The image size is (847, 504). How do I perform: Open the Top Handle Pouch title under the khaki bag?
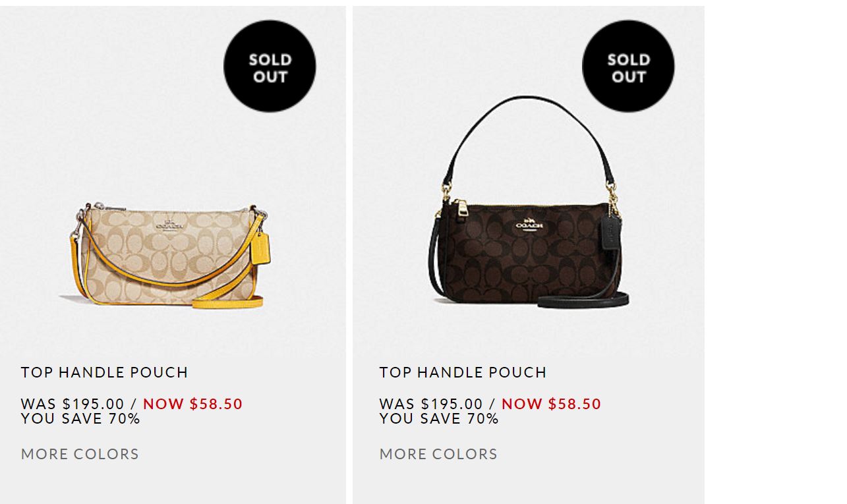(x=104, y=372)
